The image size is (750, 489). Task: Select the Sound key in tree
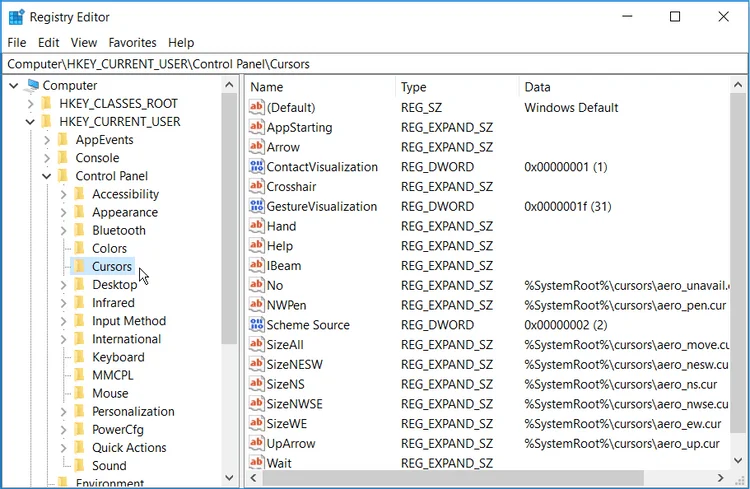109,466
